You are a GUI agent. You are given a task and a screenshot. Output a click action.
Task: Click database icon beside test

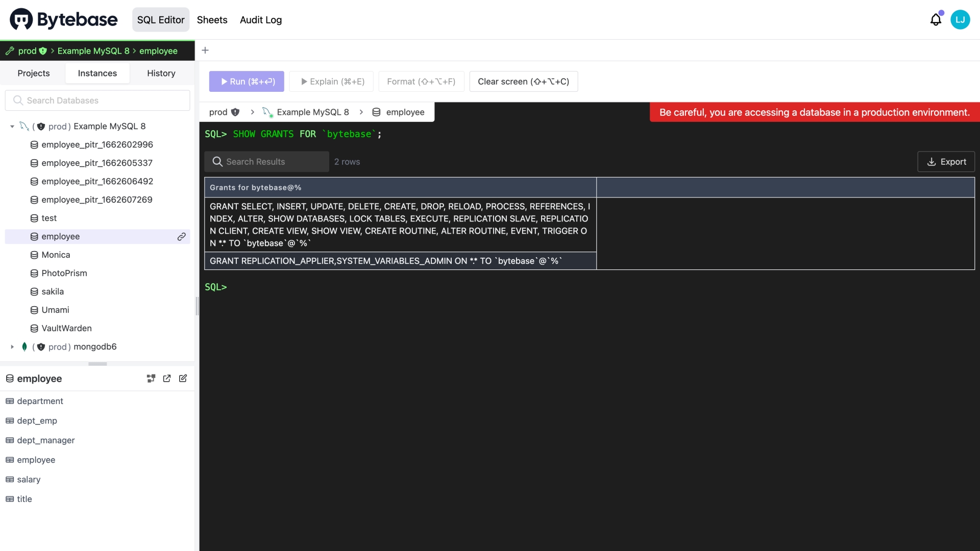[34, 218]
